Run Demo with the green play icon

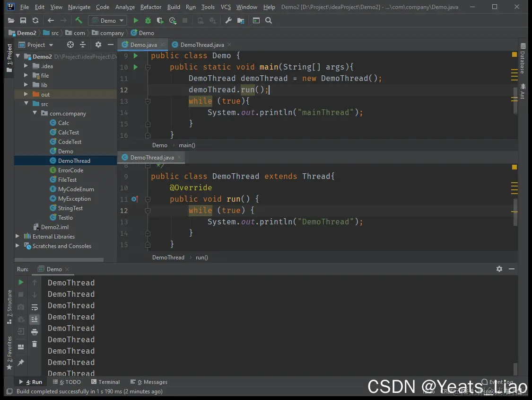pos(136,21)
